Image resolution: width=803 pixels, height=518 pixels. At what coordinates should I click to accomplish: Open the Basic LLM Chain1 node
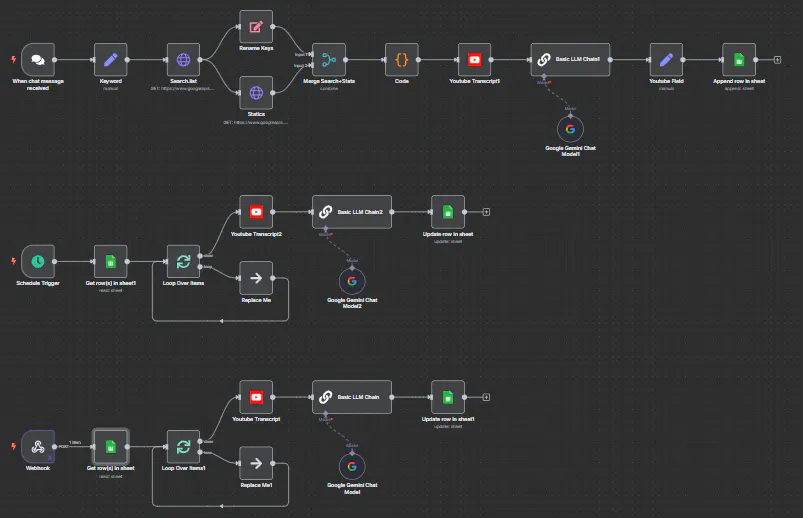coord(570,60)
